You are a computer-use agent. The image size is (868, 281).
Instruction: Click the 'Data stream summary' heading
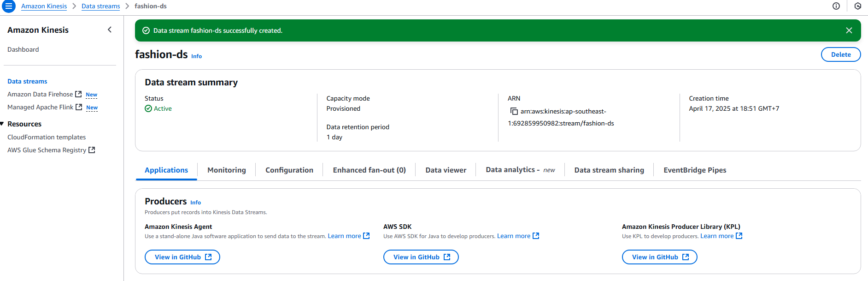pyautogui.click(x=191, y=82)
